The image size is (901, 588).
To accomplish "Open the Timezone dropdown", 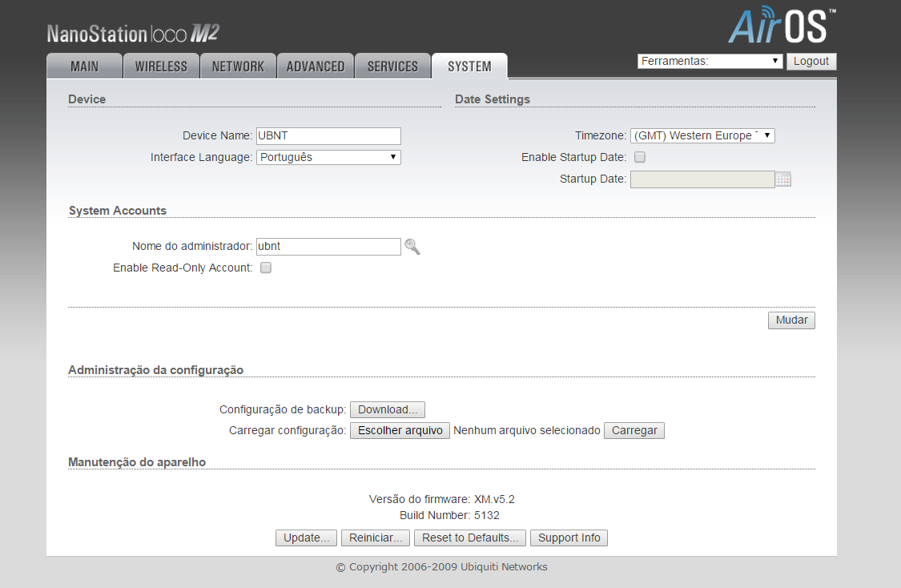I will 702,135.
